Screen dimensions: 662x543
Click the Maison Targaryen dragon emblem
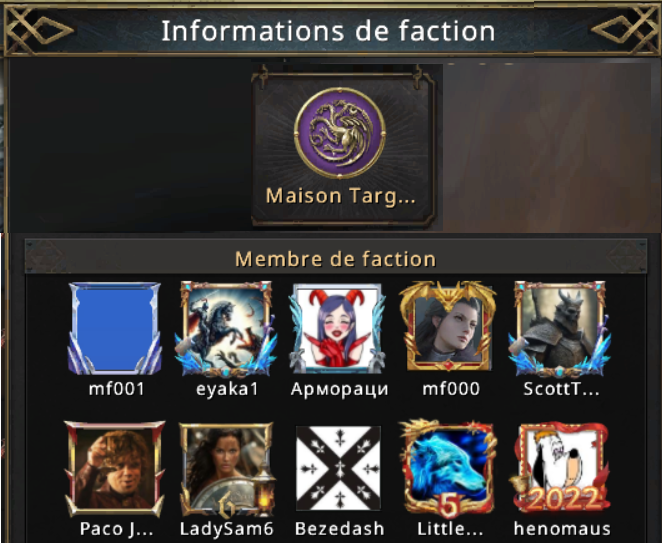coord(340,133)
